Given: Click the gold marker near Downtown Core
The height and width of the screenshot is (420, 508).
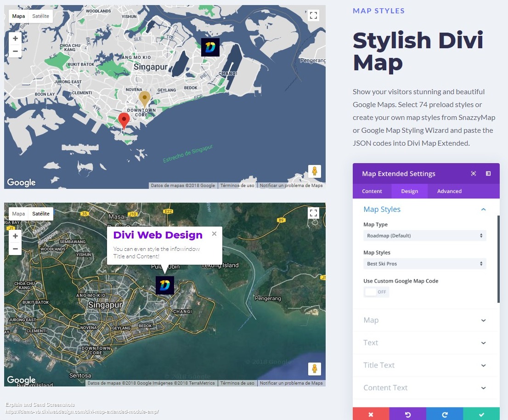Looking at the screenshot, I should (x=145, y=98).
